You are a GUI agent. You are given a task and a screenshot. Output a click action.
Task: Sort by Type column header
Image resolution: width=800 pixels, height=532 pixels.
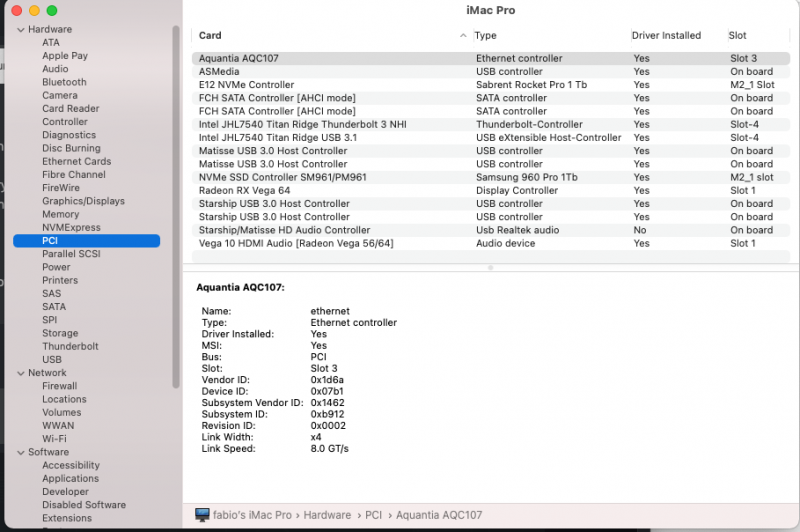(485, 35)
